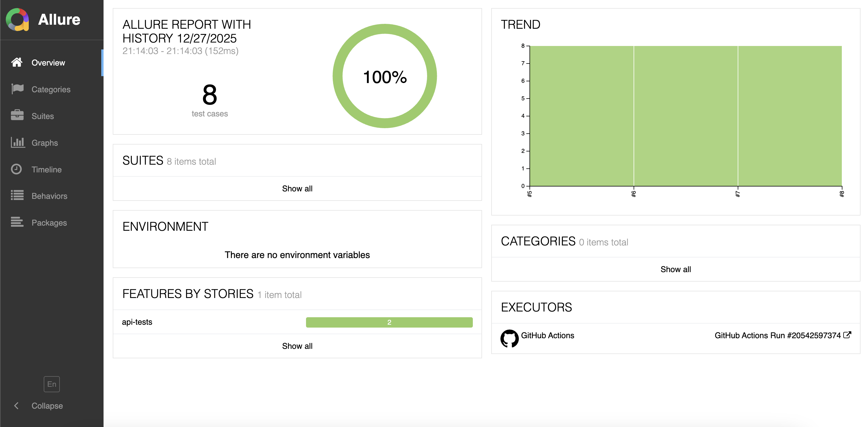Collapse the sidebar with the chevron arrow
The width and height of the screenshot is (868, 427).
point(16,406)
